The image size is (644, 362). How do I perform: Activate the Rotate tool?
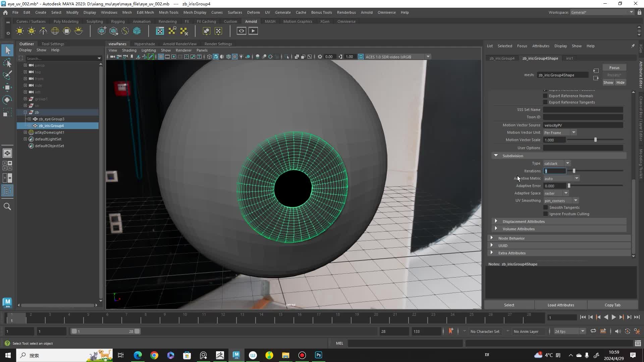point(7,100)
